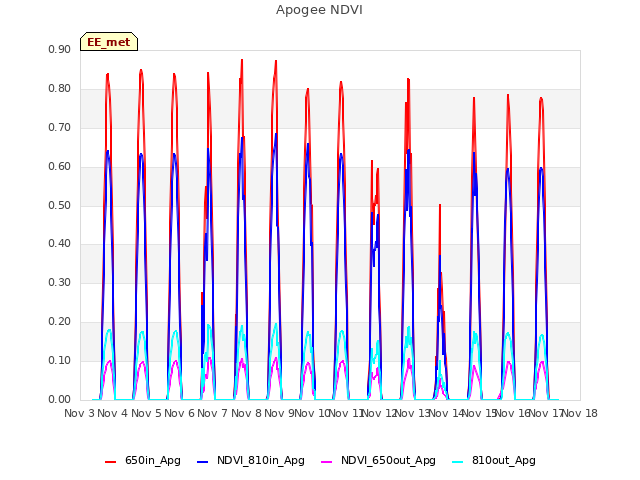The width and height of the screenshot is (640, 480).
Task: Click the 0.40 y-axis label
Action: tap(60, 244)
